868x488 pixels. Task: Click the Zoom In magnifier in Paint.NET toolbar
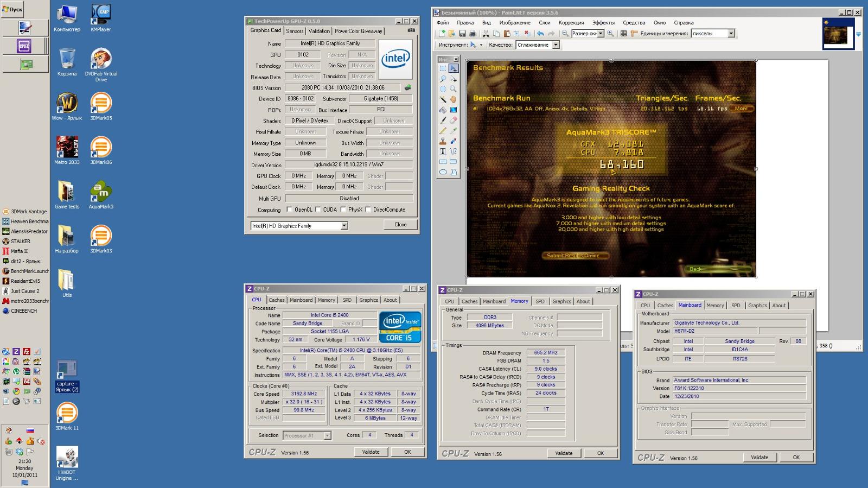(610, 34)
